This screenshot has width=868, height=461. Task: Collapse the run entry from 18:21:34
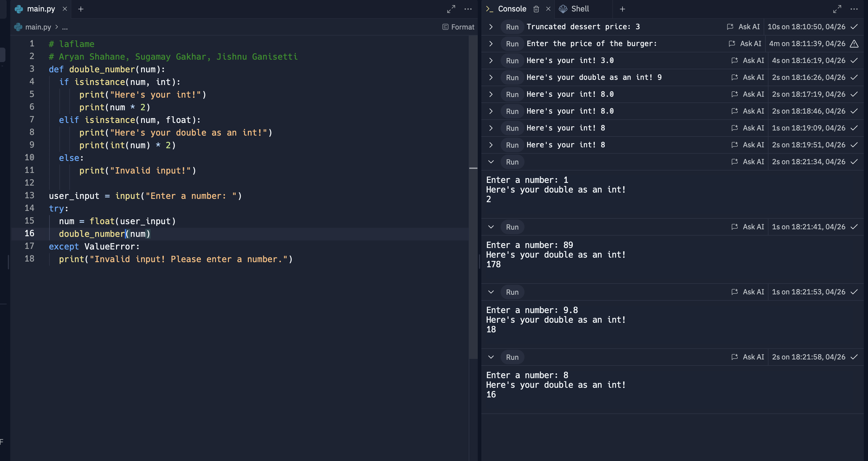491,162
